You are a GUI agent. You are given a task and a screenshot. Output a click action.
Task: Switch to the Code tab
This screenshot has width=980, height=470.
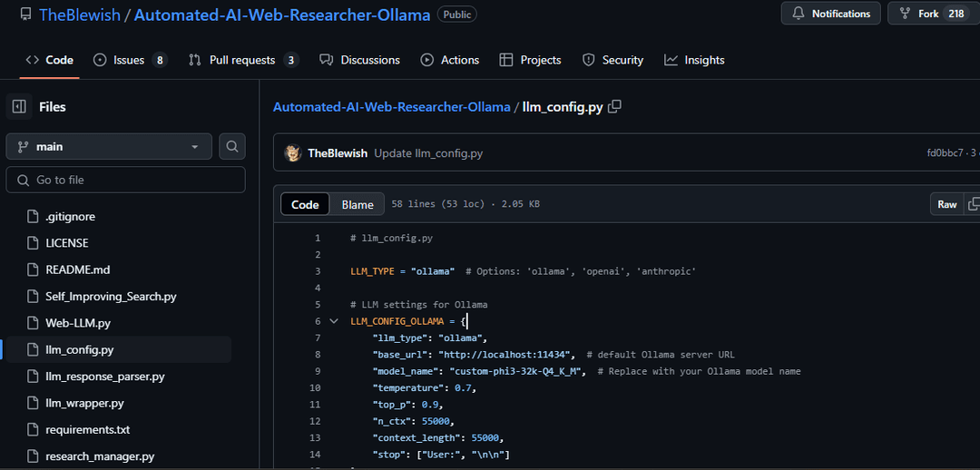pyautogui.click(x=49, y=60)
